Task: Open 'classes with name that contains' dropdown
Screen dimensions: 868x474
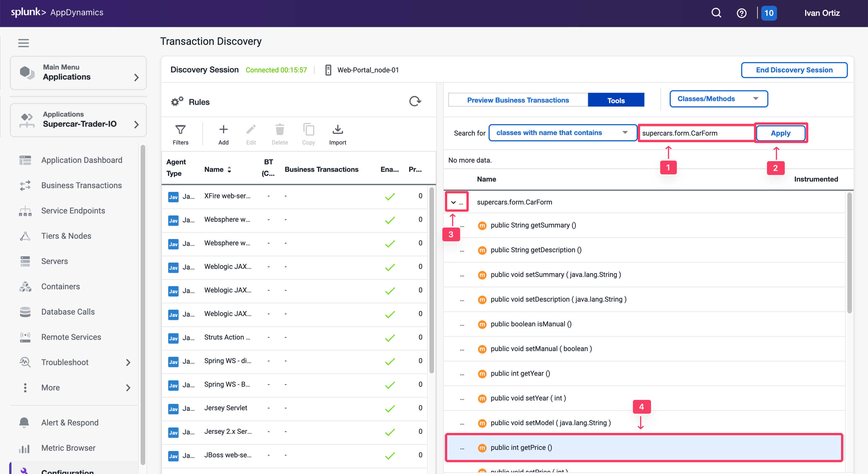Action: tap(562, 133)
